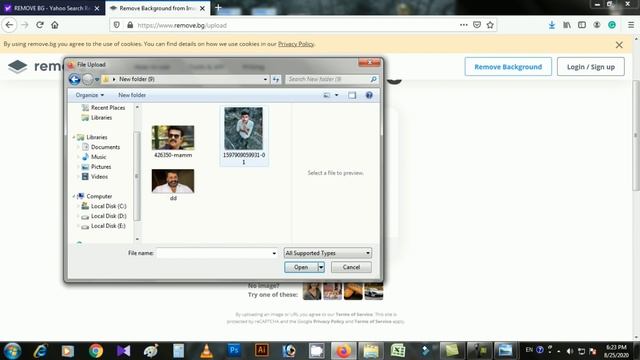This screenshot has width=640, height=360.
Task: Open recent locations dropdown in File Upload
Action: (97, 79)
